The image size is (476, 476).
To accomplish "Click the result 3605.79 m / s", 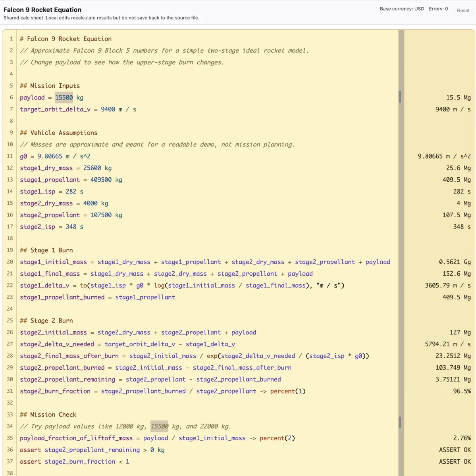I will 448,285.
